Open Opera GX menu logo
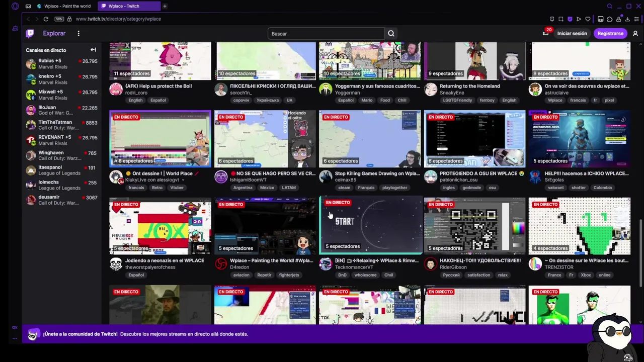Viewport: 644px width, 362px height. click(x=15, y=6)
